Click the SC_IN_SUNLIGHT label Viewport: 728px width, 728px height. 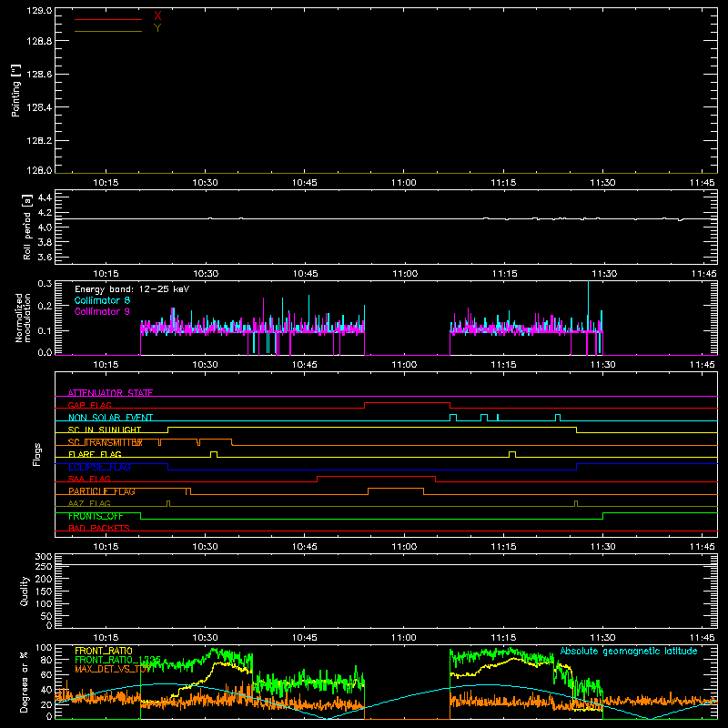(x=105, y=430)
